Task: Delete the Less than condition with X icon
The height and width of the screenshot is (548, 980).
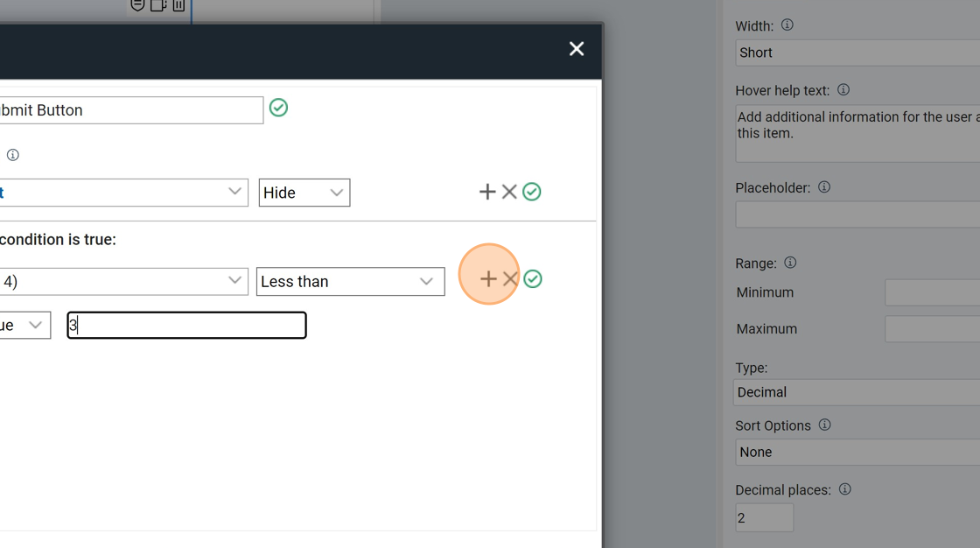Action: point(510,279)
